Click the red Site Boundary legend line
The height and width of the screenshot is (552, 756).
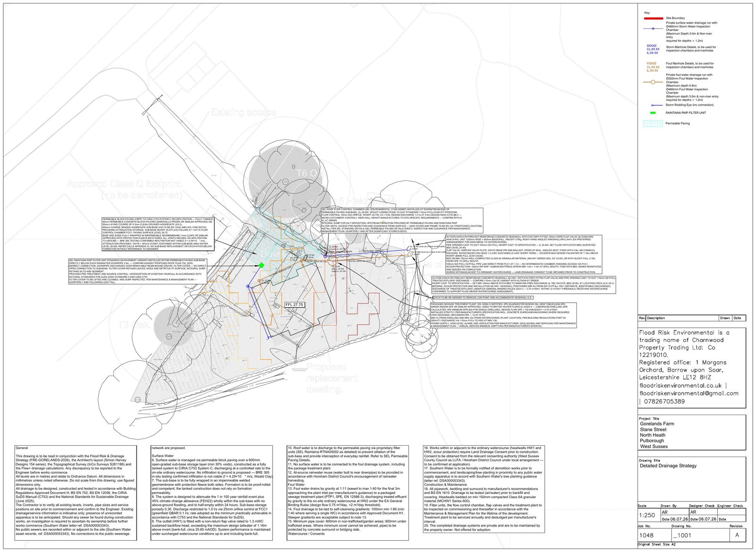point(653,18)
